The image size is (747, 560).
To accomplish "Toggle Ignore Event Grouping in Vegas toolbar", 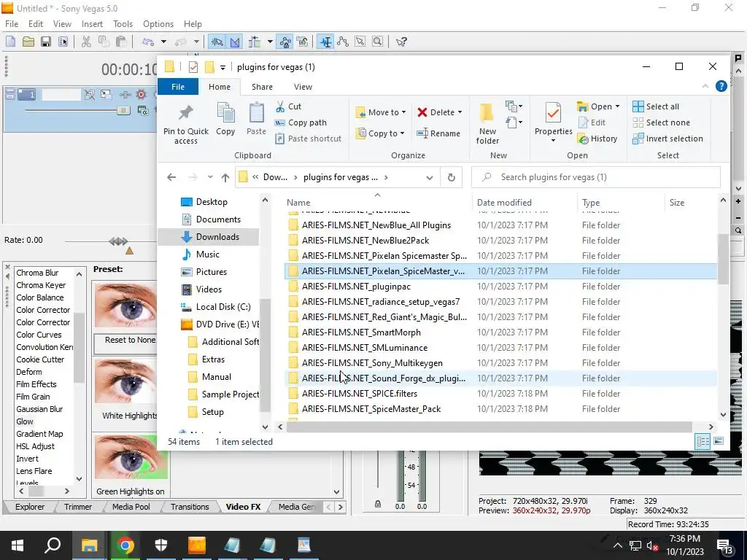I will click(x=303, y=42).
